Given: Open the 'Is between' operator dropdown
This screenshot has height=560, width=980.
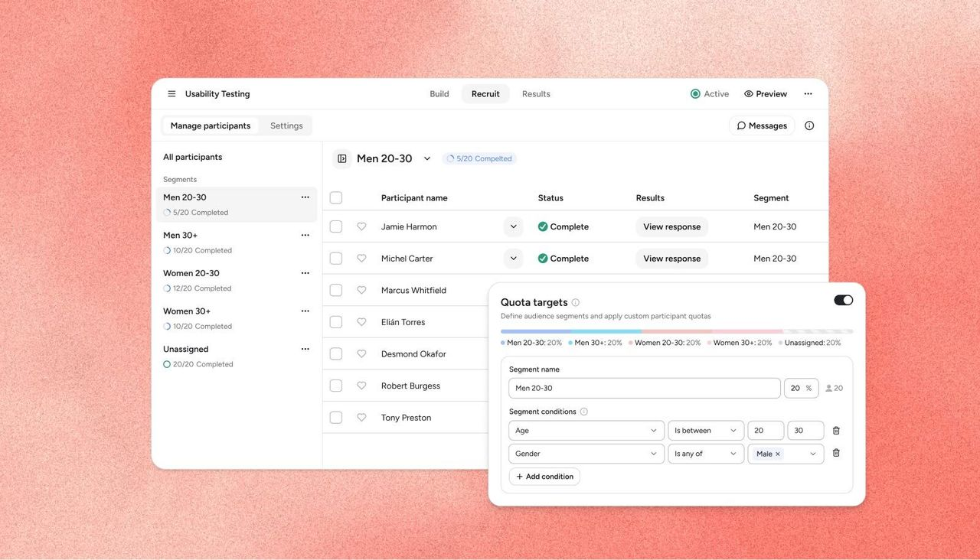Looking at the screenshot, I should (706, 431).
